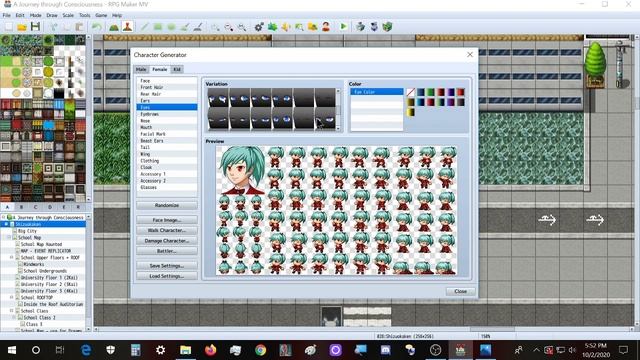This screenshot has width=640, height=360.
Task: Open the Plugin Manager puzzle icon
Action: click(x=272, y=27)
